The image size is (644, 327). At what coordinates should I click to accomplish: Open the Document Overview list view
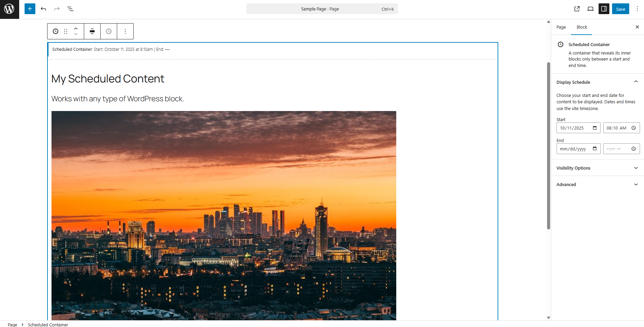(x=70, y=9)
